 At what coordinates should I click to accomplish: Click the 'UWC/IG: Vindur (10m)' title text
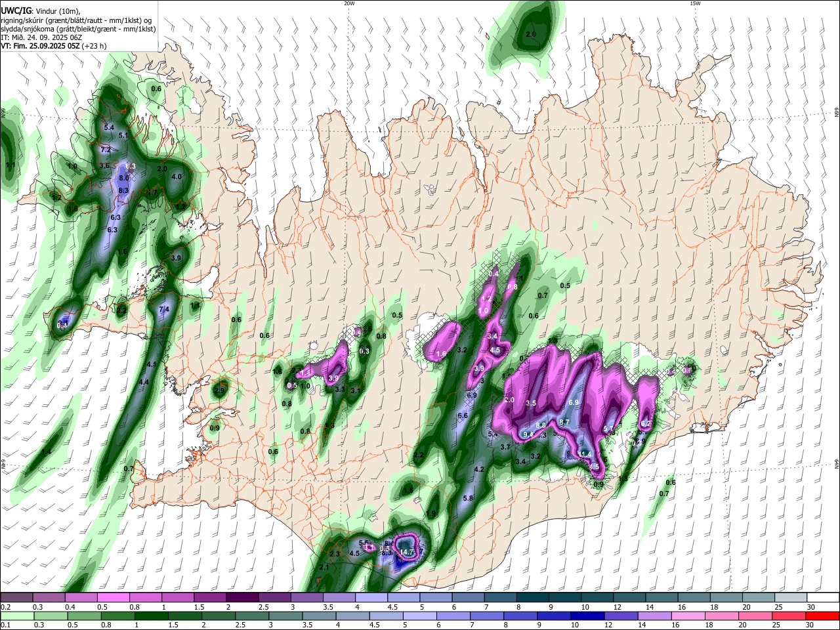tap(40, 10)
